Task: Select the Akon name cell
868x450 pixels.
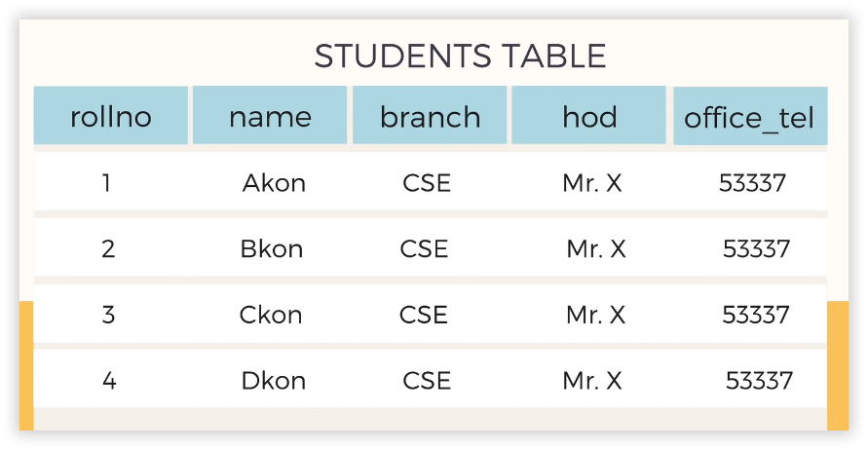Action: click(x=274, y=182)
